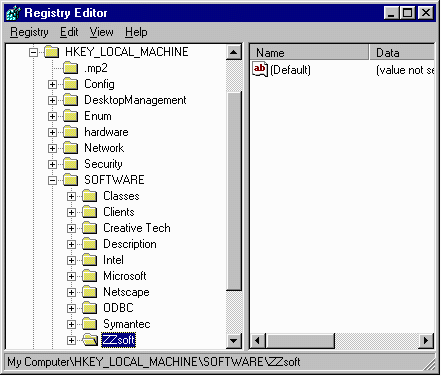Click the window's maximize button
The height and width of the screenshot is (376, 441).
coord(408,13)
